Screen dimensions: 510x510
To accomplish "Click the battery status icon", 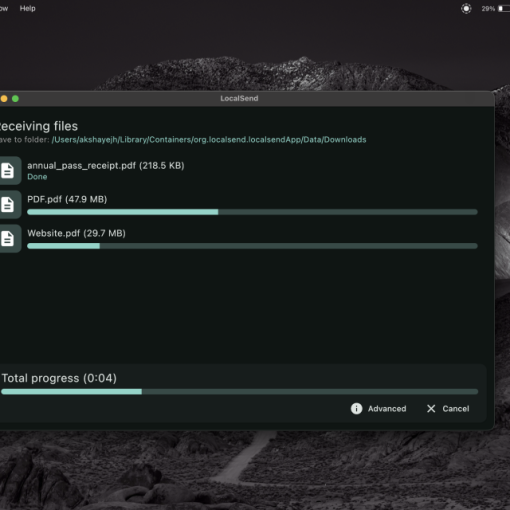I will (504, 9).
